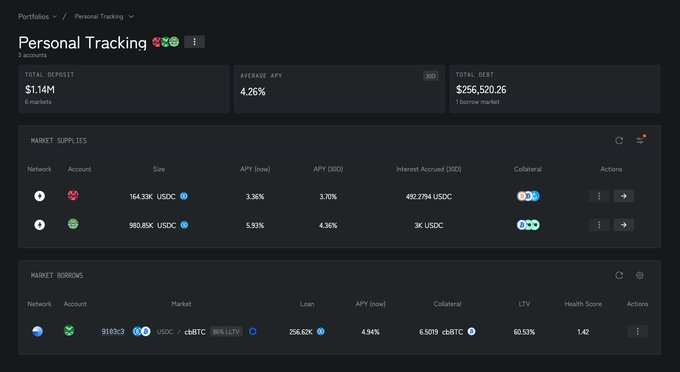Click the 5.93% APY (now) value
680x372 pixels.
click(255, 225)
